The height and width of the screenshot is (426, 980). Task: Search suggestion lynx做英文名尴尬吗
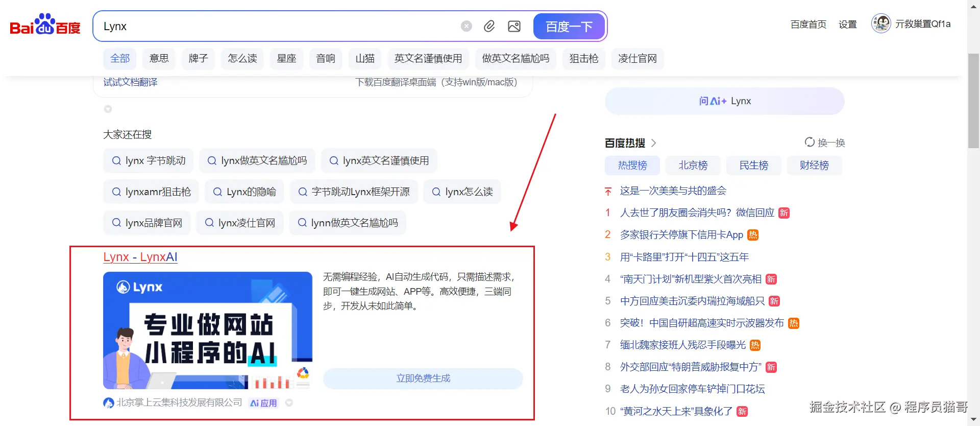tap(257, 161)
